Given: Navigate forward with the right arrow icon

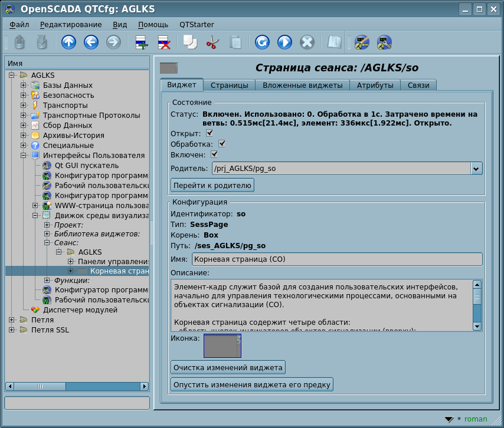Looking at the screenshot, I should click(x=113, y=42).
